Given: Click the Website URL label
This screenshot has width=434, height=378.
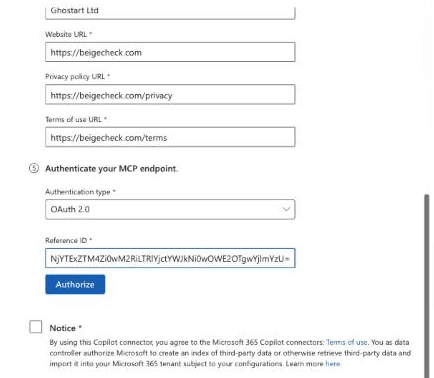Looking at the screenshot, I should click(68, 34).
